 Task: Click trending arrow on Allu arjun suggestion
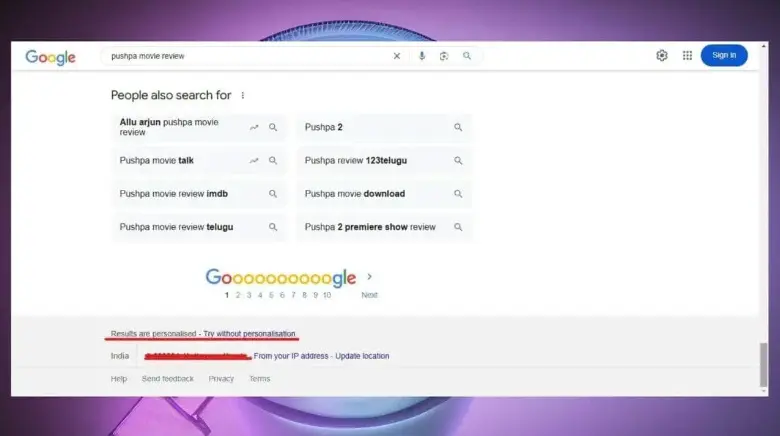click(x=254, y=127)
